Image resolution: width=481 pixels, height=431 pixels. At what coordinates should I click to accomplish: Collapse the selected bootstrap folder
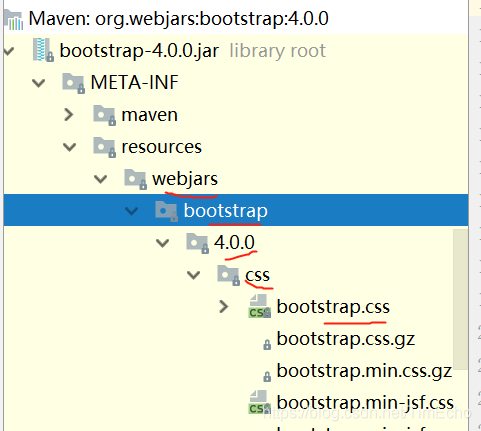tap(132, 211)
